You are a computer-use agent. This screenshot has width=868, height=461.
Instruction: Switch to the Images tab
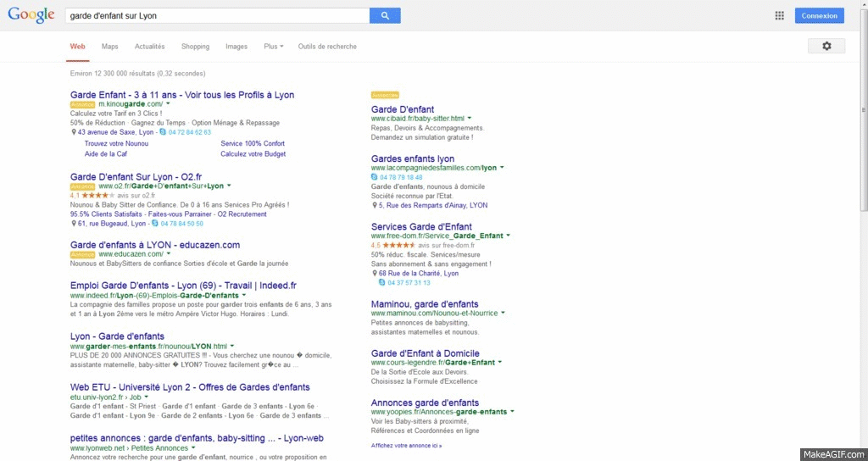[x=236, y=47]
